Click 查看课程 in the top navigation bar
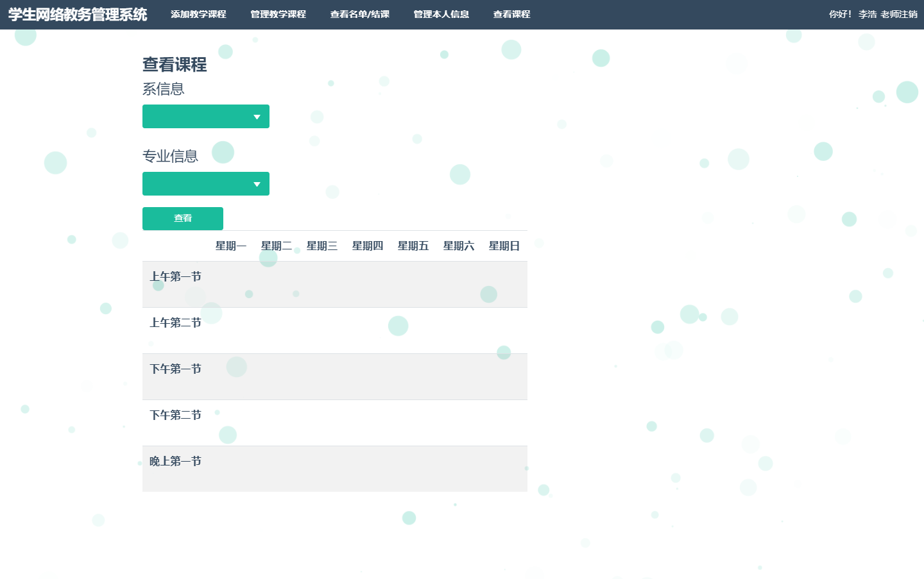 pos(512,14)
